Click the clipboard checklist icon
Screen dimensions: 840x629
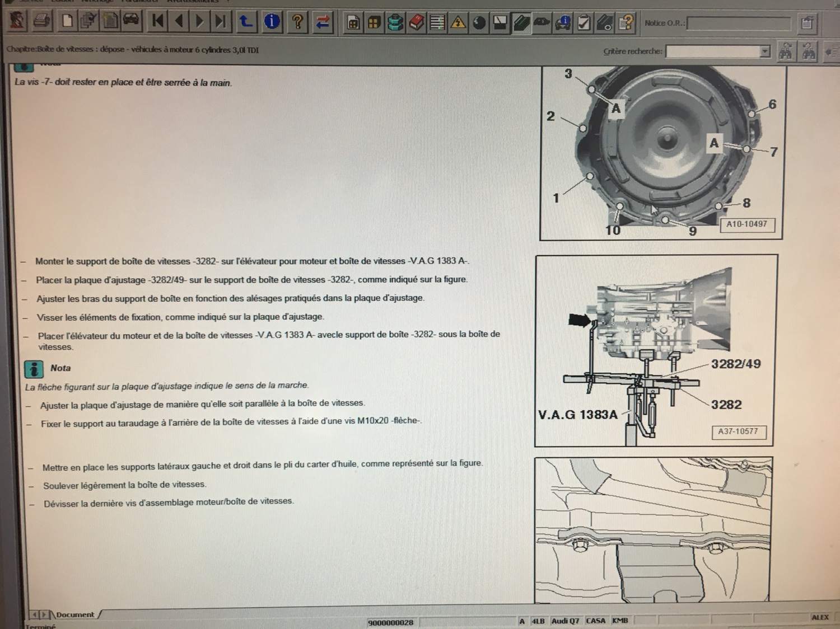tap(584, 23)
